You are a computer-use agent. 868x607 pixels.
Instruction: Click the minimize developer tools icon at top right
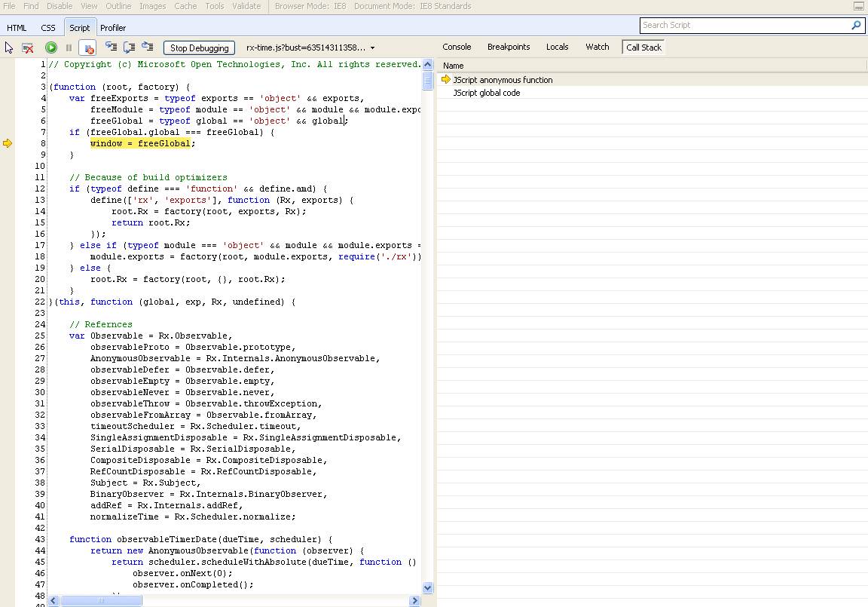coord(859,6)
